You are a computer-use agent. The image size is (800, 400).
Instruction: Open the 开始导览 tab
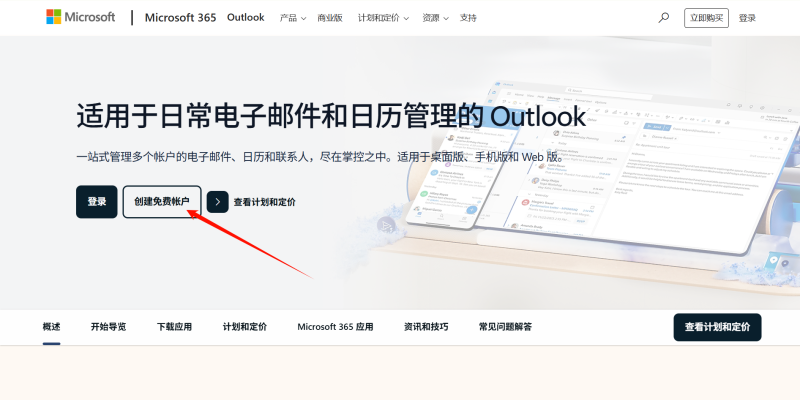pos(108,327)
